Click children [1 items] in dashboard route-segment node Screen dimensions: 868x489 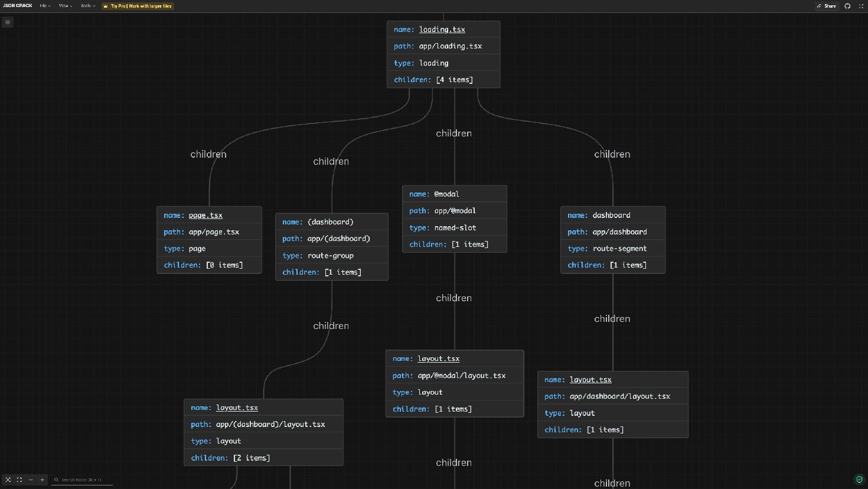[613, 265]
